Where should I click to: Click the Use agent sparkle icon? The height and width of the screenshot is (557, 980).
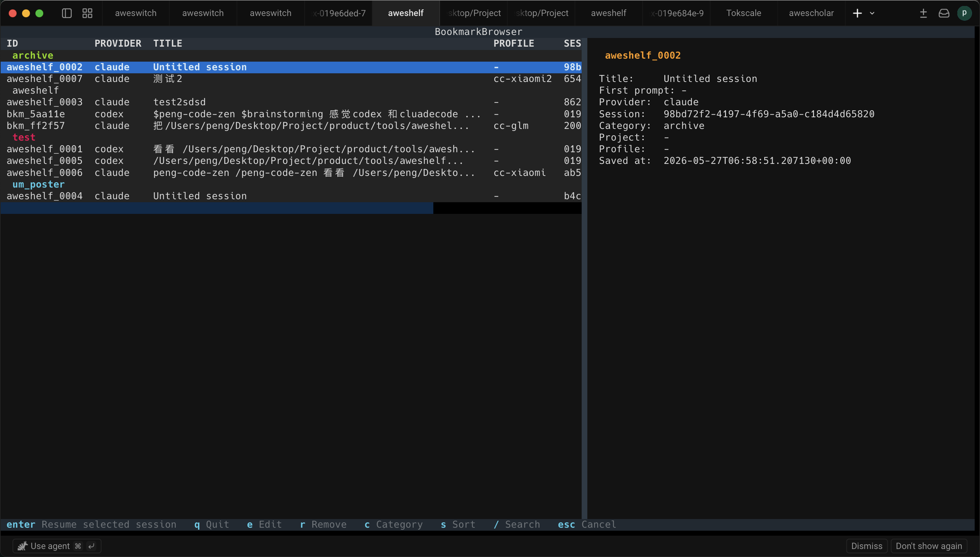(x=23, y=546)
